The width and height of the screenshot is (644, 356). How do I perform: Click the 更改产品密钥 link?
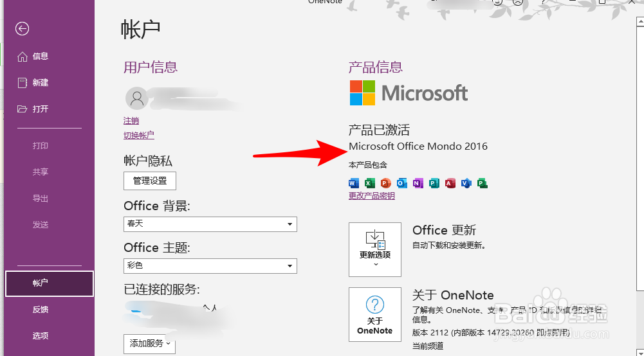[x=372, y=196]
